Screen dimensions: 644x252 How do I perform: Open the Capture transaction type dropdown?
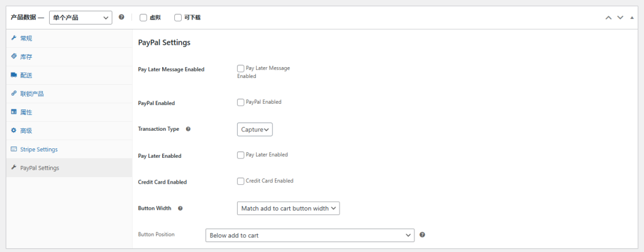[x=255, y=129]
